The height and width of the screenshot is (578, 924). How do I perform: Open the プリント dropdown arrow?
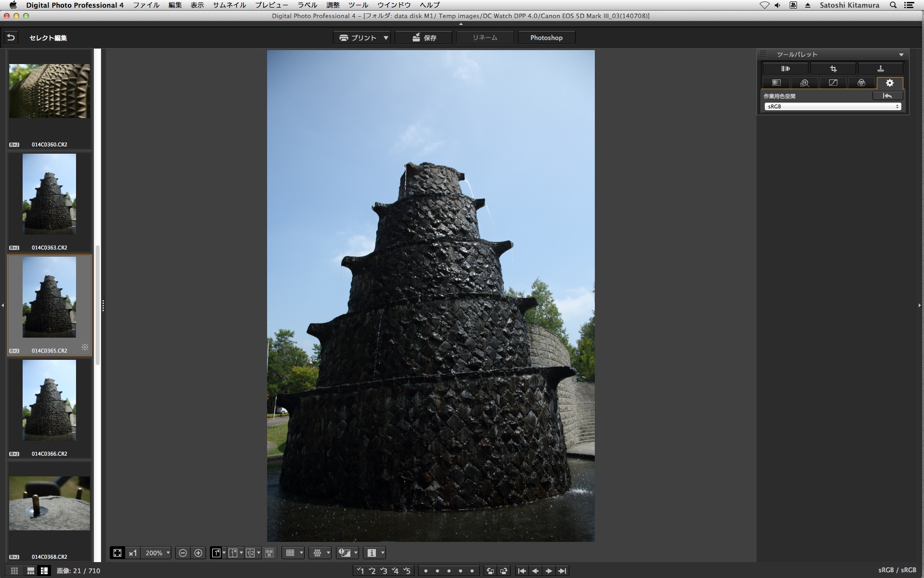[385, 38]
